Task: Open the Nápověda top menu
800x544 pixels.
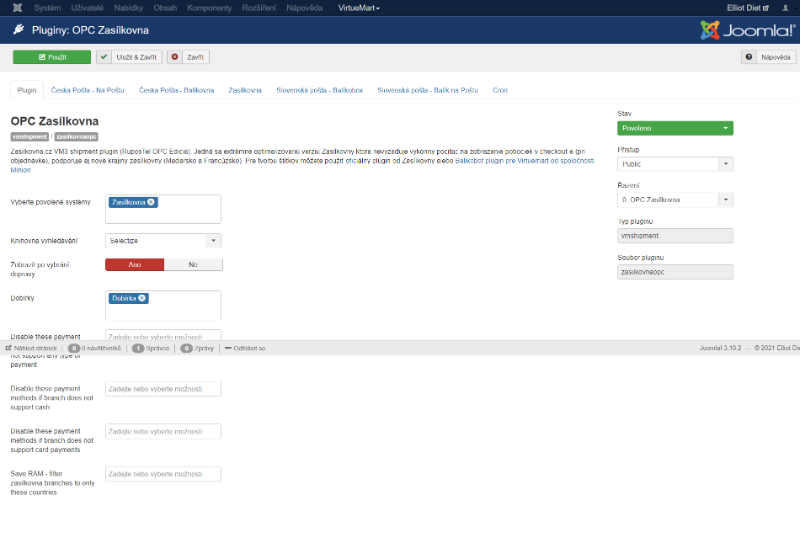Action: pos(305,8)
